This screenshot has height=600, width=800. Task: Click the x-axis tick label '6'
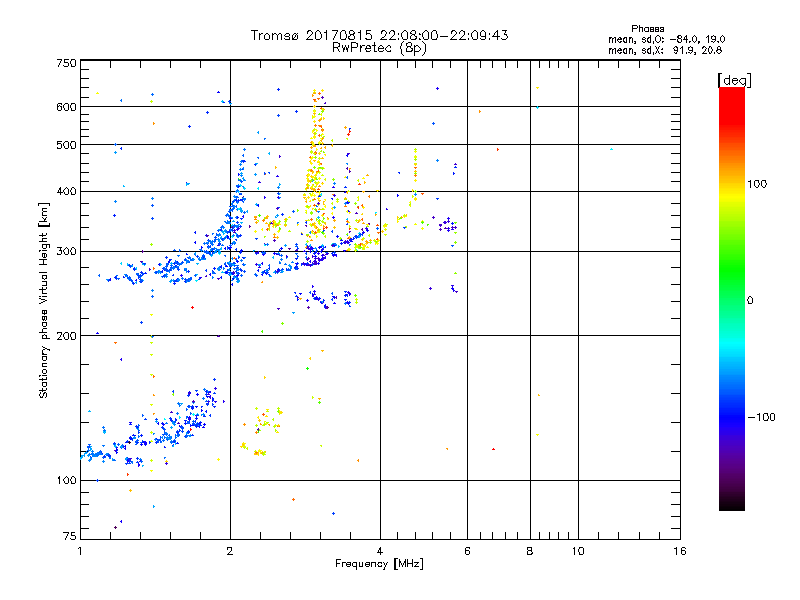pyautogui.click(x=467, y=551)
